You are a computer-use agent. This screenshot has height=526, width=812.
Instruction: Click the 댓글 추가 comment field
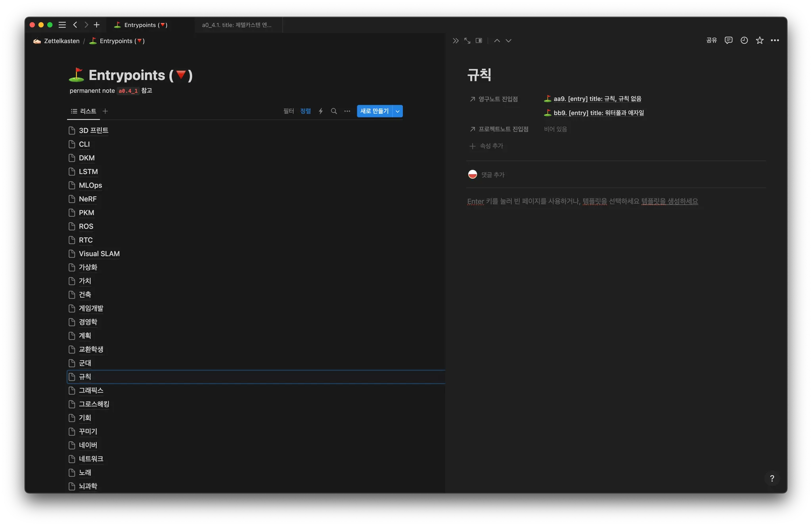click(x=493, y=175)
